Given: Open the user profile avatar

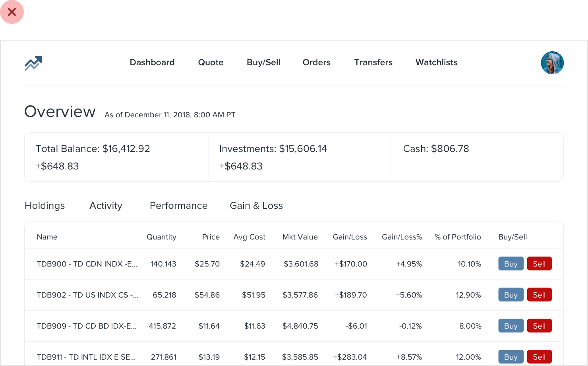Looking at the screenshot, I should coord(552,63).
